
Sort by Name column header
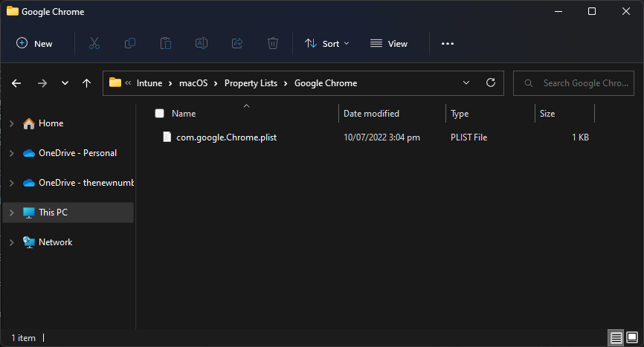point(184,114)
